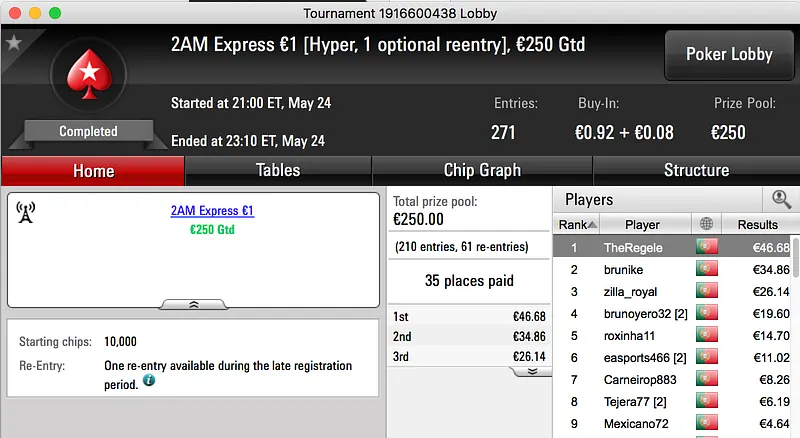Click the Results column header
The height and width of the screenshot is (438, 800).
click(x=757, y=225)
